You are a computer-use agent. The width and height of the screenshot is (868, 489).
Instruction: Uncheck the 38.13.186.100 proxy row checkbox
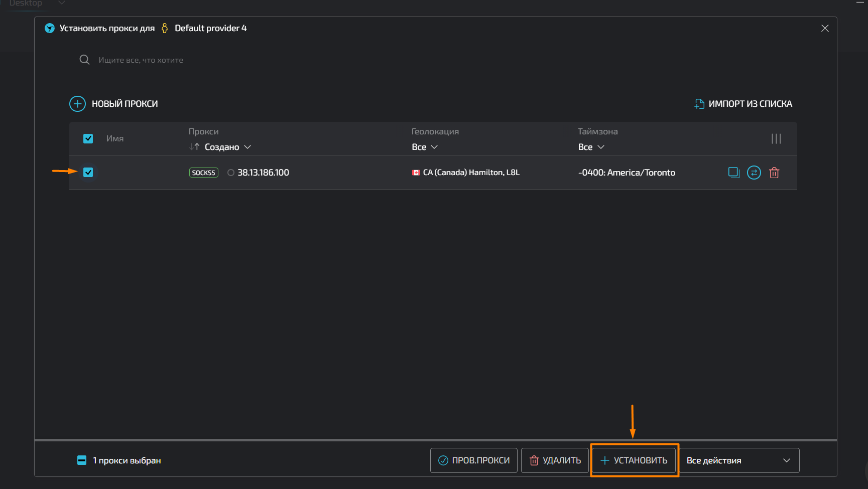pyautogui.click(x=88, y=172)
